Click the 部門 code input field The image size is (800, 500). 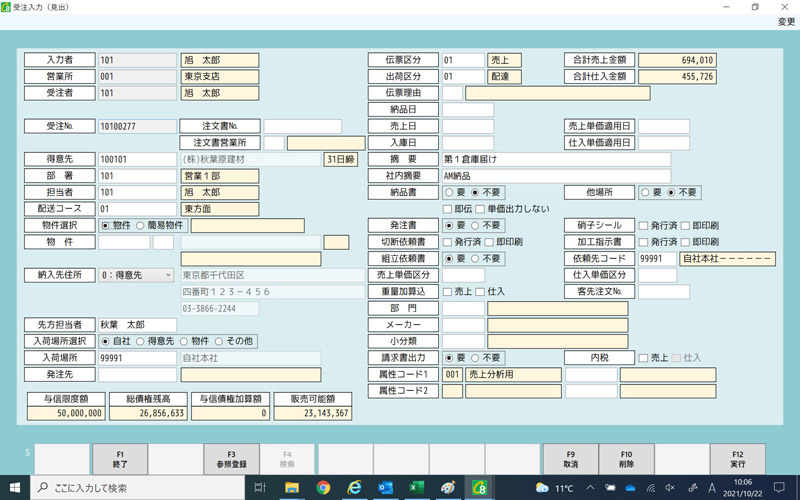(463, 308)
